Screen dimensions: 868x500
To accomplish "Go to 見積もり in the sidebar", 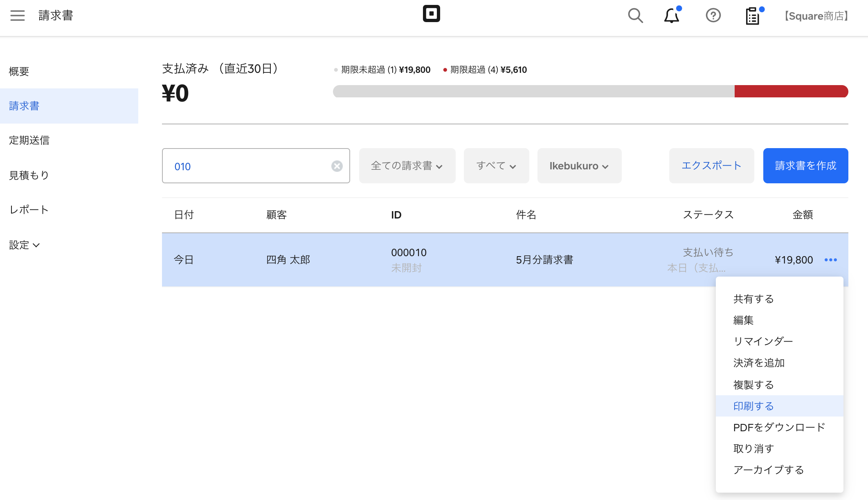I will click(x=29, y=175).
